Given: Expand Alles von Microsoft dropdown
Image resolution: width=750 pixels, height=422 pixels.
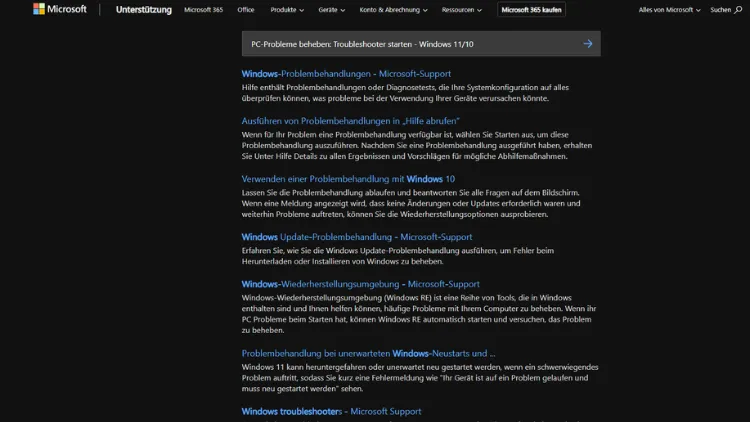Looking at the screenshot, I should [669, 10].
